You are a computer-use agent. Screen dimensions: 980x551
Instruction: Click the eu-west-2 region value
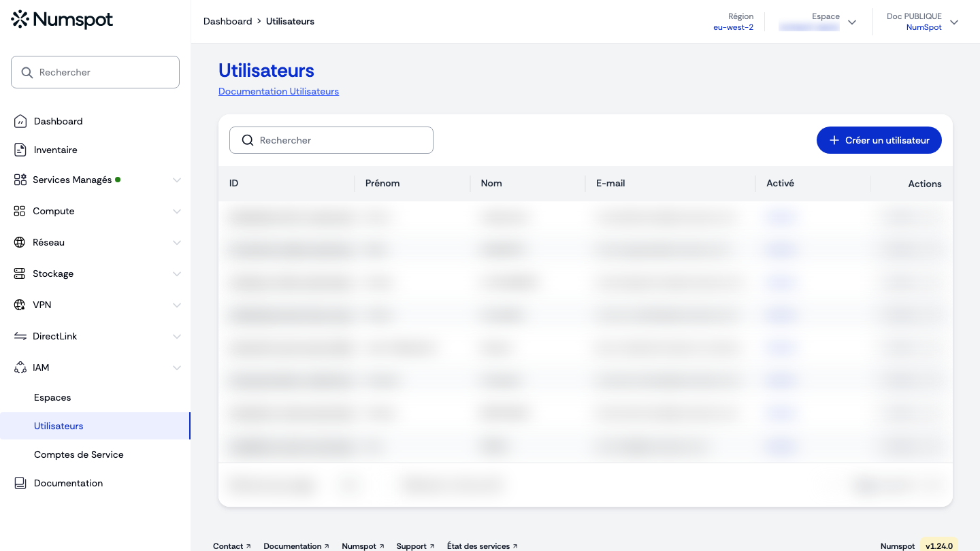pyautogui.click(x=733, y=27)
